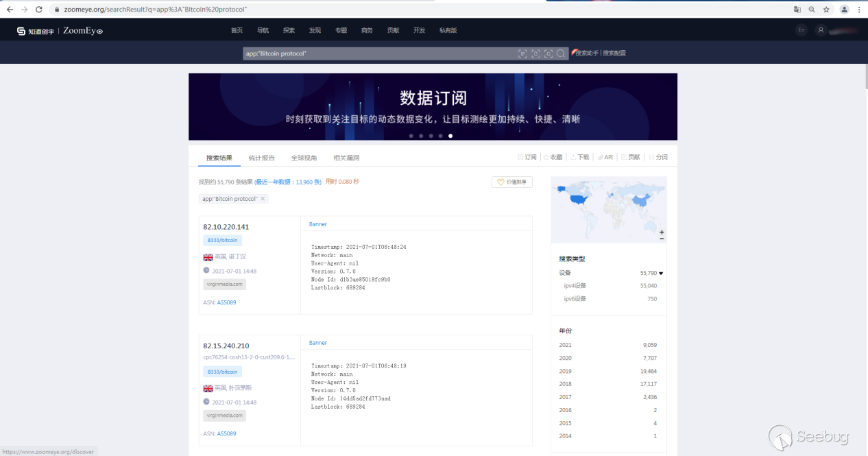Open the 82.10.220.141 result link
The height and width of the screenshot is (456, 868).
click(226, 227)
